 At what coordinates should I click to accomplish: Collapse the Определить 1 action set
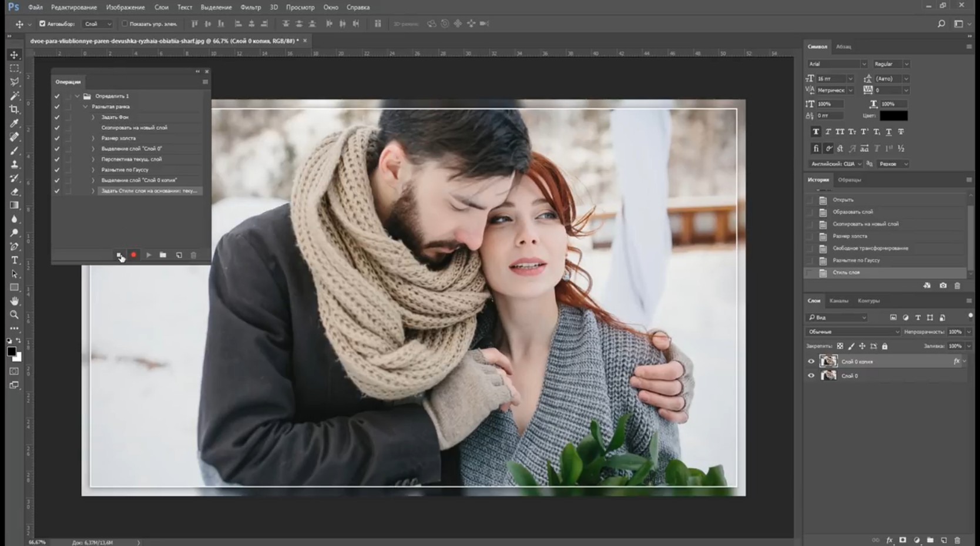77,96
